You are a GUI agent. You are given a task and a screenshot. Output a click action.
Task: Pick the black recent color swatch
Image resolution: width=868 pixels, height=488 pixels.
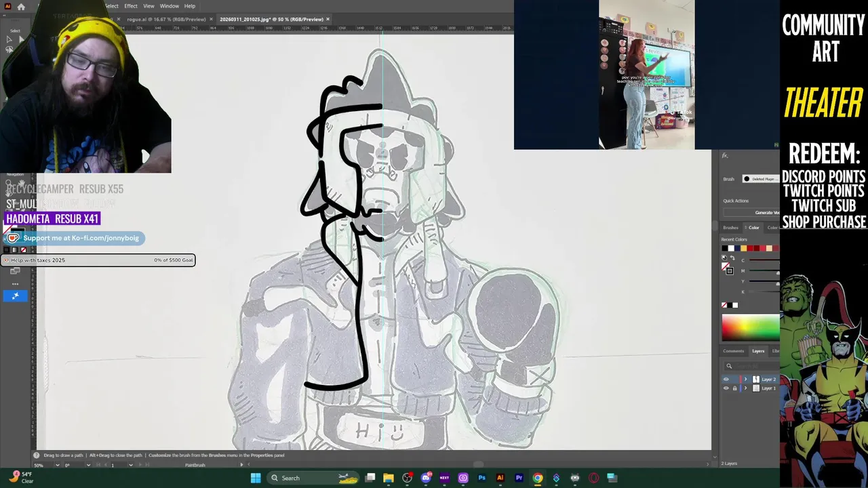coord(725,248)
